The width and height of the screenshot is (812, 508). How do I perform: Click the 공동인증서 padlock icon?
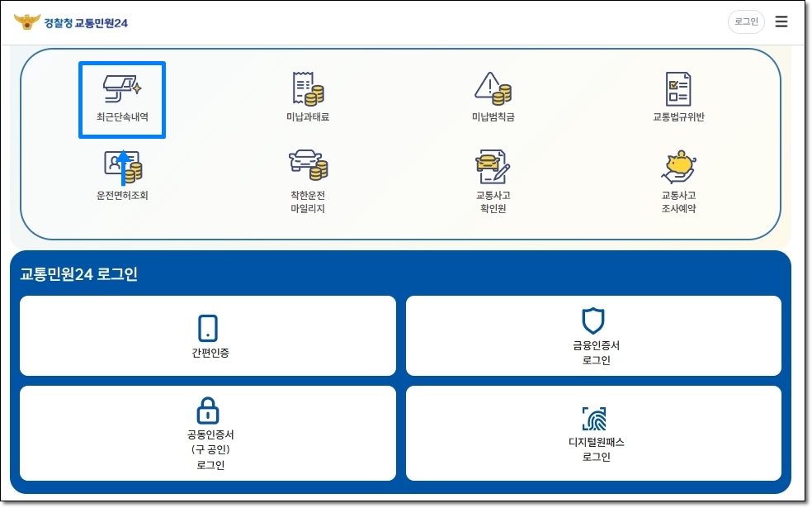[x=208, y=411]
